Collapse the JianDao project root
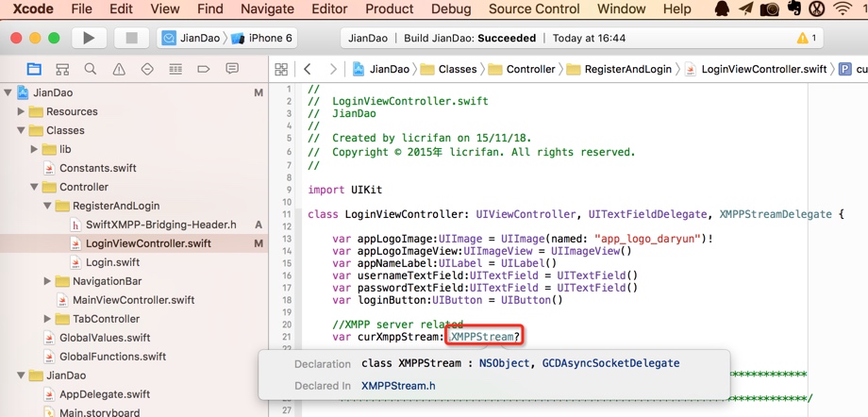The height and width of the screenshot is (417, 868). [8, 92]
